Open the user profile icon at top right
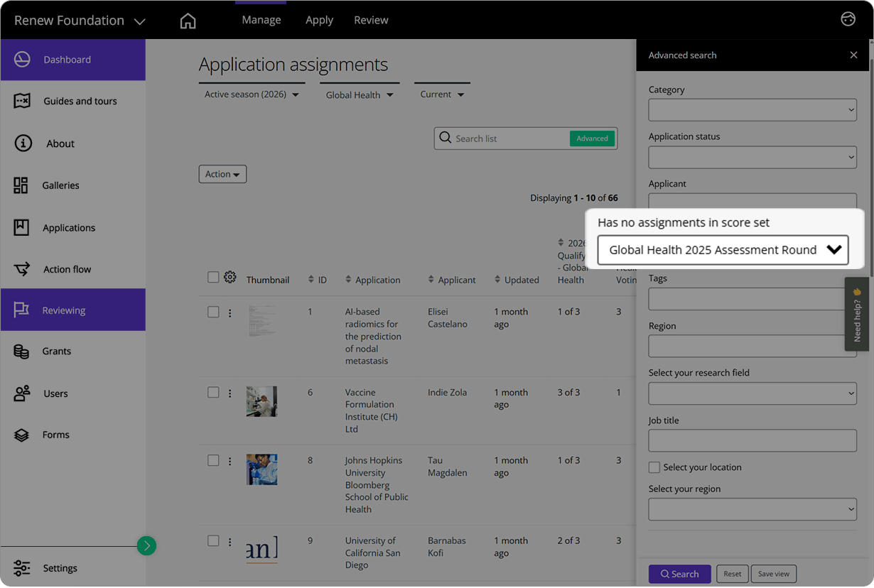The width and height of the screenshot is (874, 588). pyautogui.click(x=848, y=19)
